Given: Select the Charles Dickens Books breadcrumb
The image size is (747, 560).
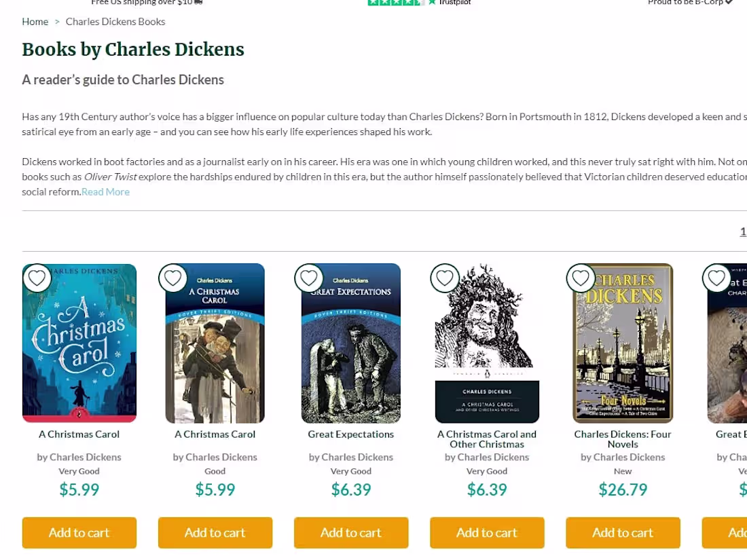Looking at the screenshot, I should 115,21.
